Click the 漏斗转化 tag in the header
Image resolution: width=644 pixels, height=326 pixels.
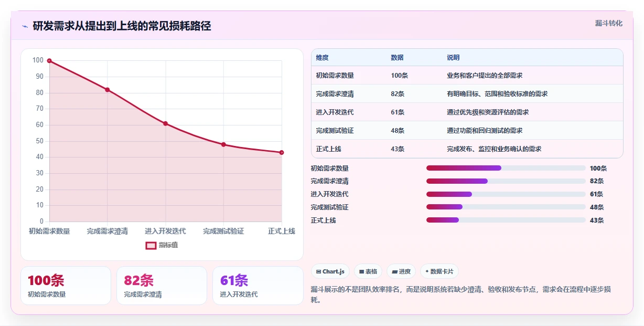coord(608,23)
